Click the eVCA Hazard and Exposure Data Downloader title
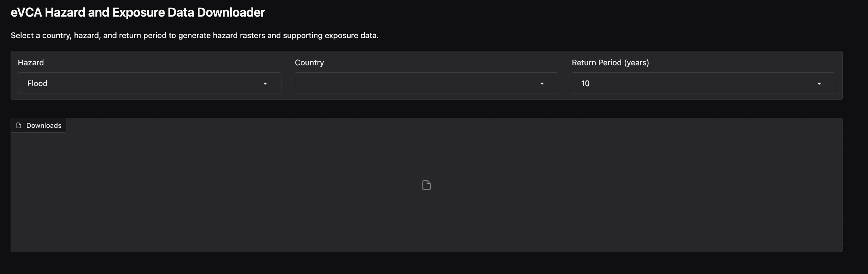 click(x=138, y=12)
